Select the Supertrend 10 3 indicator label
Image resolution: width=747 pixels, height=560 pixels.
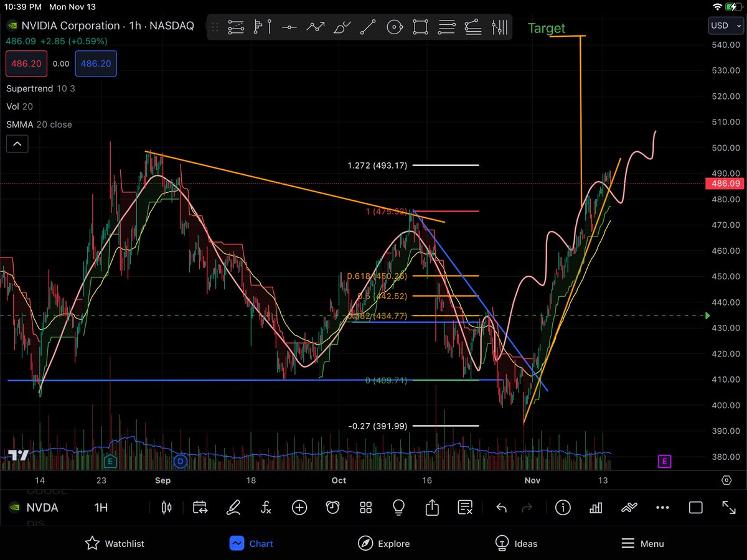[40, 88]
